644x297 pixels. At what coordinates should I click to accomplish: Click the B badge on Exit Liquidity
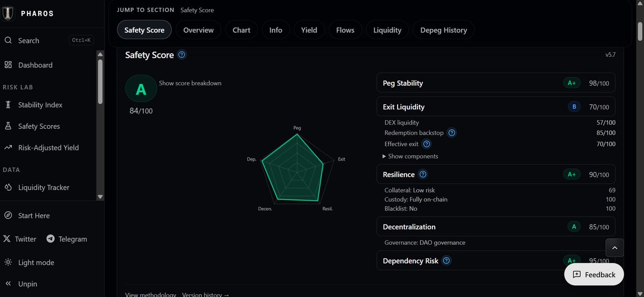coord(574,107)
